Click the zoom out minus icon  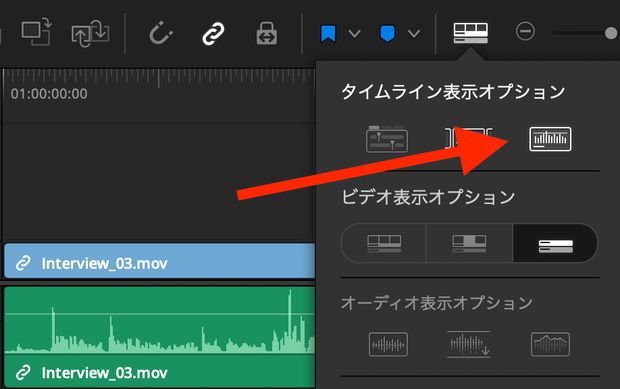(x=525, y=32)
